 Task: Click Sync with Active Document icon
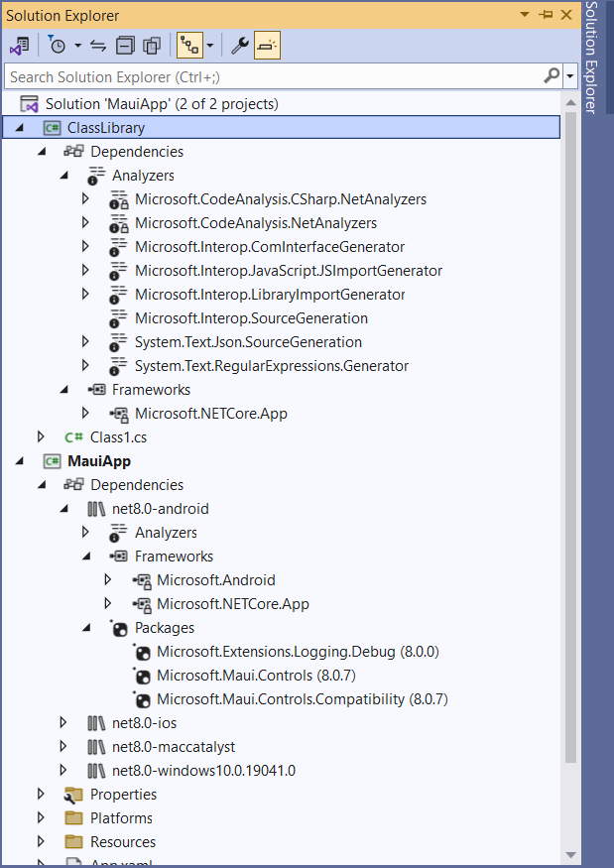(98, 46)
